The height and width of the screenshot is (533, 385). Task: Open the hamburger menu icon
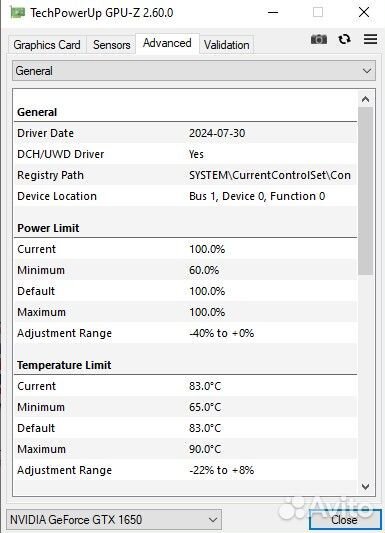[370, 39]
